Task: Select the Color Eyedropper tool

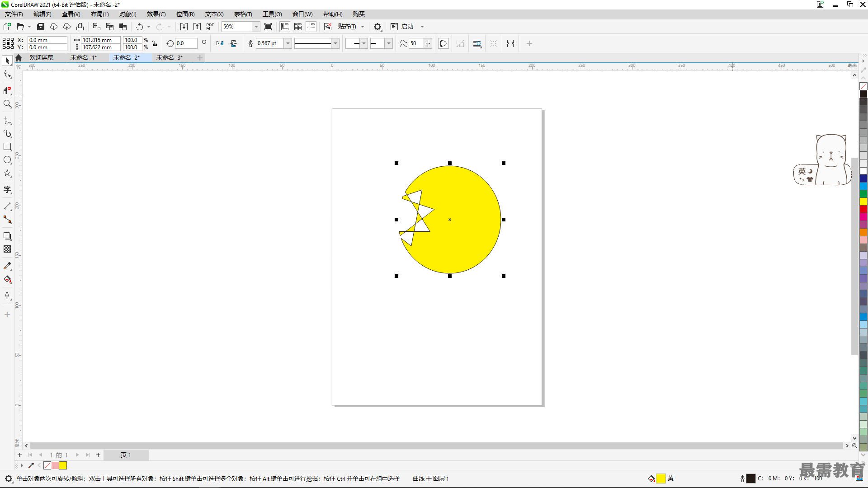Action: (7, 266)
